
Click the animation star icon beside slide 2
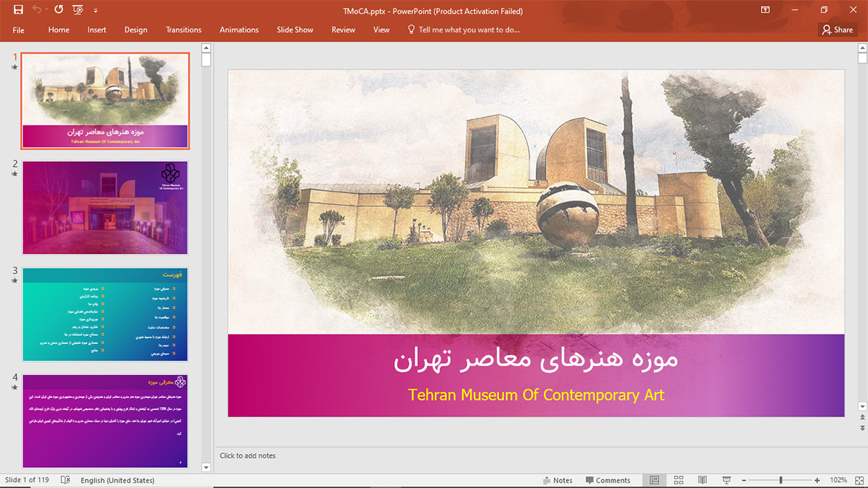click(x=15, y=174)
